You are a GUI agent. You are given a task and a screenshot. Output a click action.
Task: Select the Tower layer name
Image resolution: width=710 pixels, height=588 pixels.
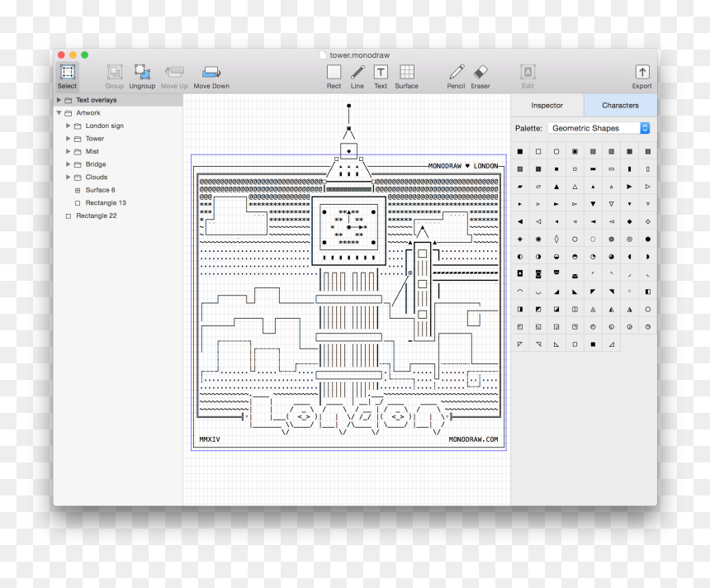[95, 138]
